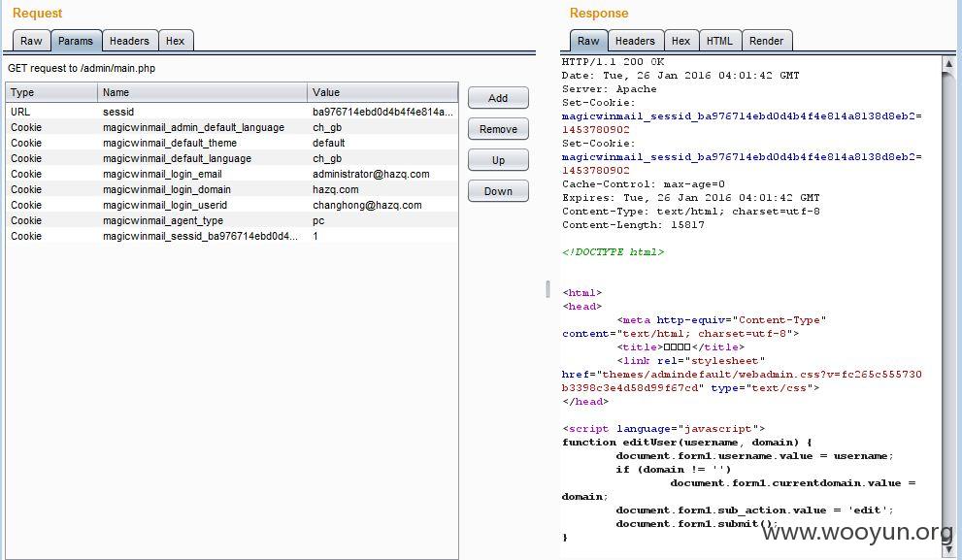The height and width of the screenshot is (560, 962).
Task: Open the Response Hex tab
Action: 681,41
